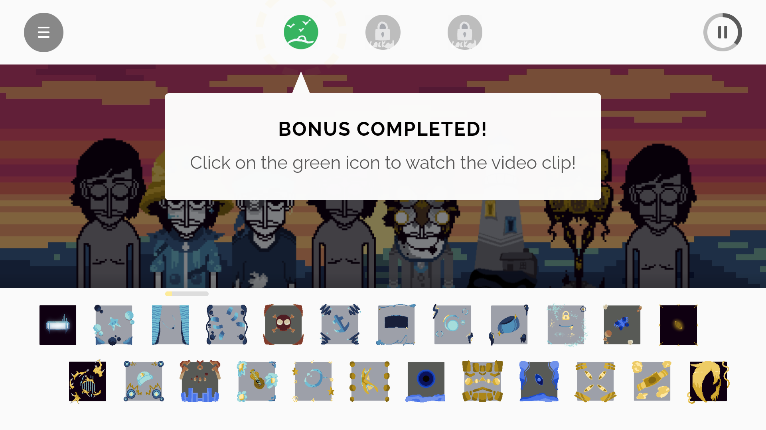The image size is (766, 430).
Task: Pick the padlock sound icon
Action: click(x=566, y=325)
